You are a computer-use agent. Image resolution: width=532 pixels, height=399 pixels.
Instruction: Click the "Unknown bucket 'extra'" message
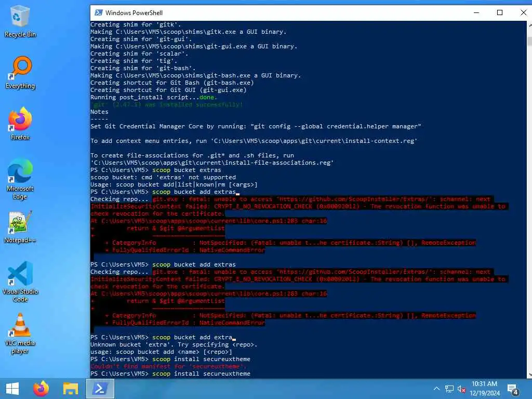coord(174,345)
